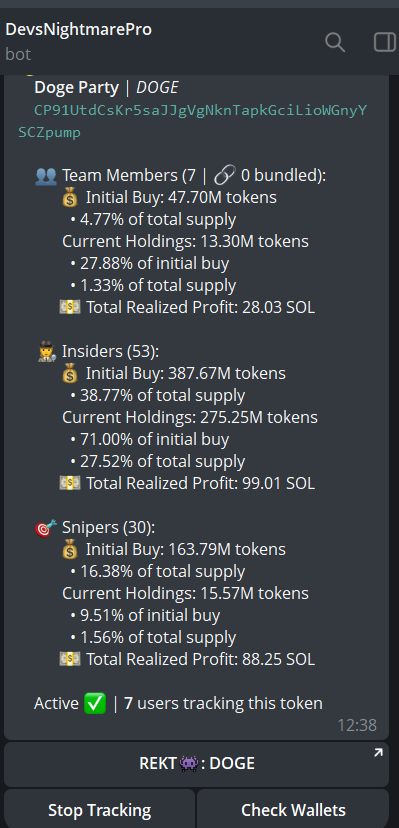Image resolution: width=399 pixels, height=828 pixels.
Task: Toggle the right sidebar panel icon
Action: coord(384,42)
